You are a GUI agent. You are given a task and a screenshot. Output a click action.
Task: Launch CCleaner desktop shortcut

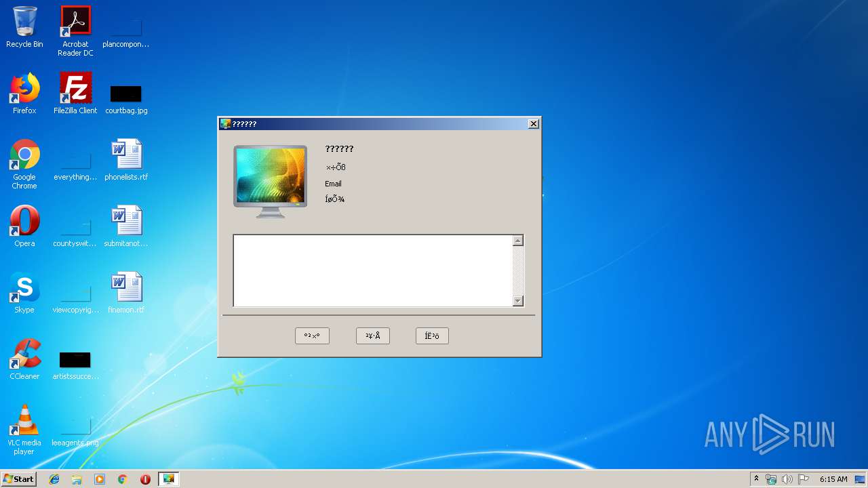pos(24,359)
